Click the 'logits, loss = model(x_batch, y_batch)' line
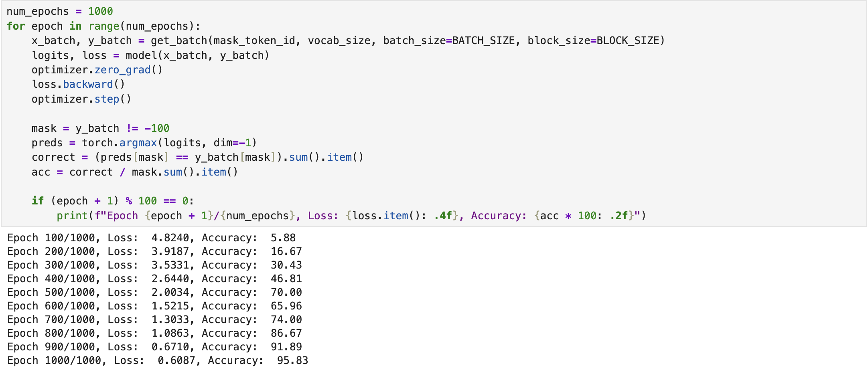Image resolution: width=868 pixels, height=376 pixels. click(x=150, y=55)
